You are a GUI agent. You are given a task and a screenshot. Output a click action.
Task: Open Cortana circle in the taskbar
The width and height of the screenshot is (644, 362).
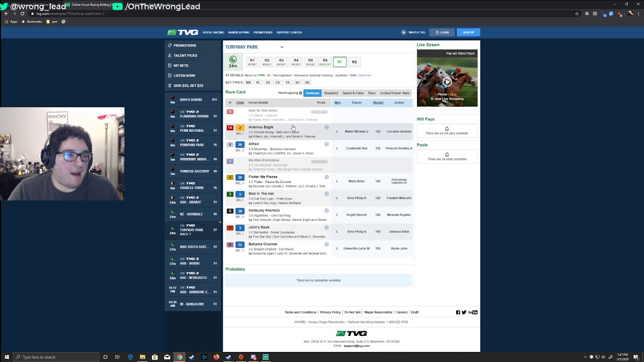(x=105, y=357)
